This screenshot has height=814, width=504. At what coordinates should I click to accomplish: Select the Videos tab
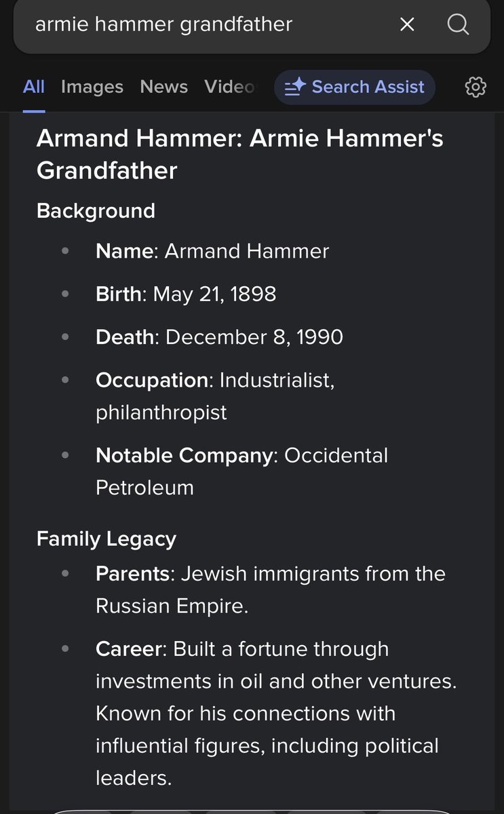coord(229,87)
